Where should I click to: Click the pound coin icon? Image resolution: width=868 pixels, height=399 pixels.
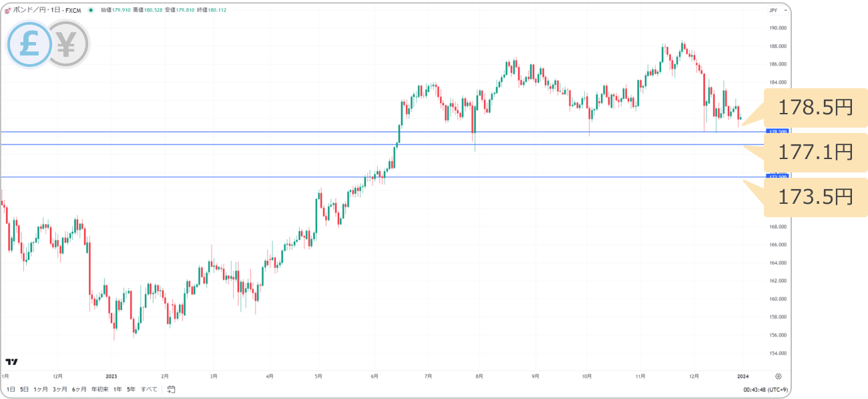pyautogui.click(x=29, y=44)
